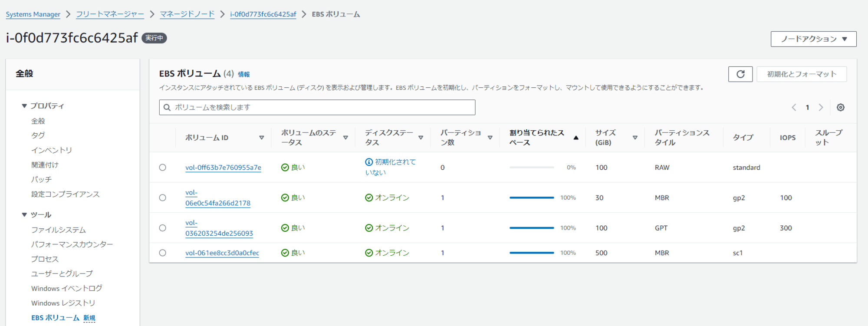This screenshot has width=868, height=326.
Task: Click allocated space bar for vol-06e0c54fa266d2178
Action: 532,198
